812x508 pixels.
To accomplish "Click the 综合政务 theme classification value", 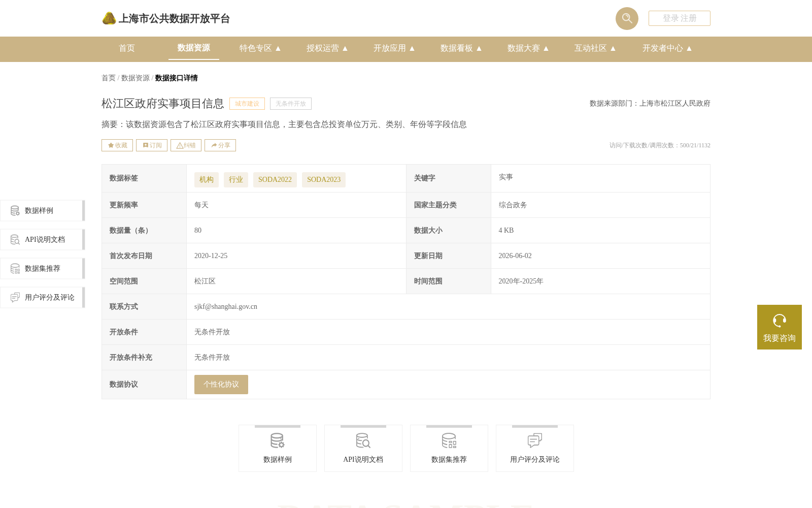I will coord(513,205).
